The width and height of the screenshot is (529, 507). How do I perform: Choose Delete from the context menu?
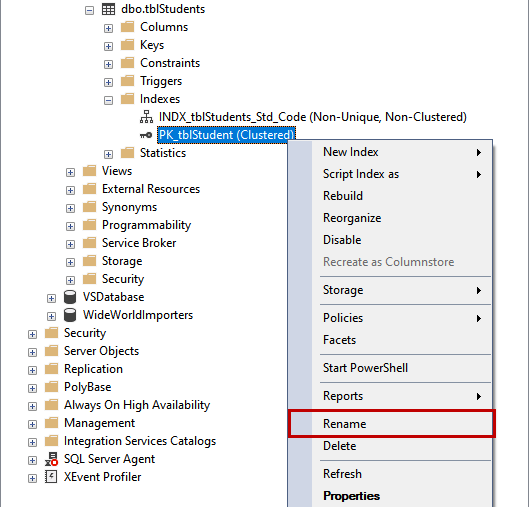pos(391,446)
